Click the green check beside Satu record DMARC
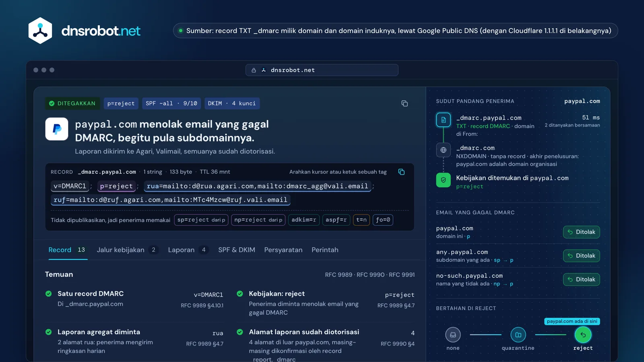 pos(49,294)
